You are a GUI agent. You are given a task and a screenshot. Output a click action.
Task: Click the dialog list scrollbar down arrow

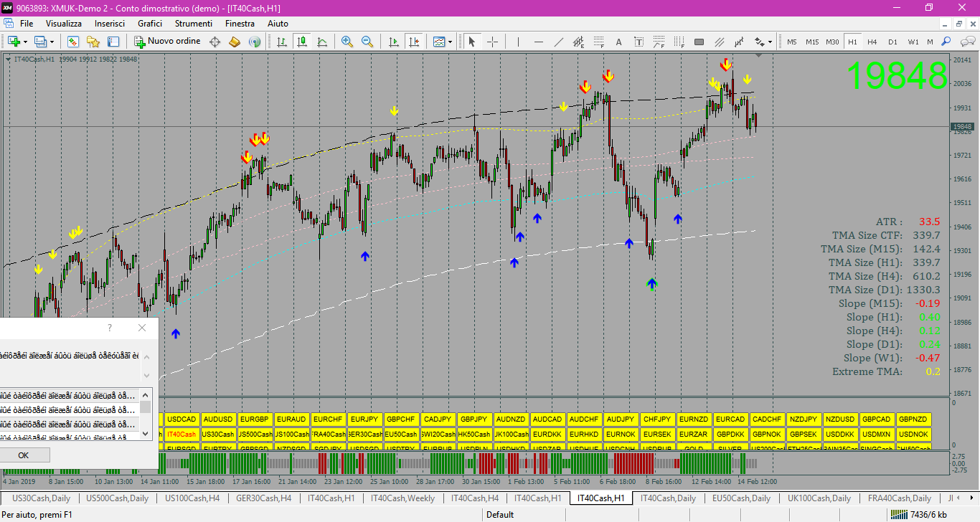pyautogui.click(x=146, y=433)
